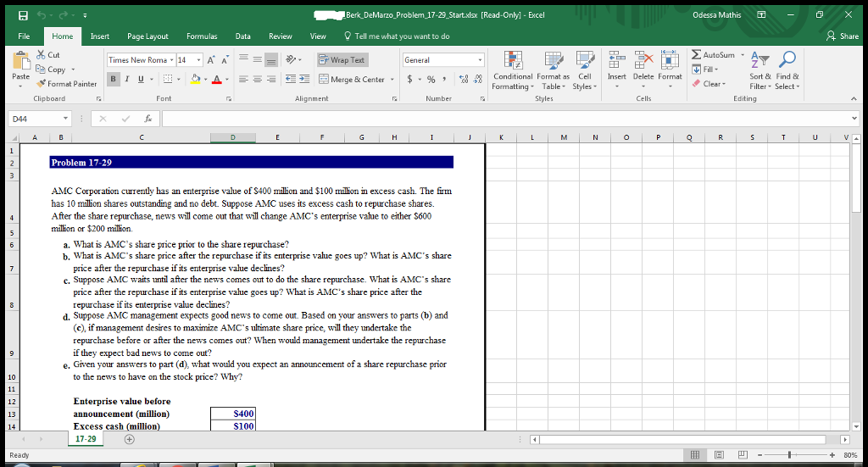The width and height of the screenshot is (868, 467).
Task: Click Insert Function fx button
Action: click(x=147, y=119)
